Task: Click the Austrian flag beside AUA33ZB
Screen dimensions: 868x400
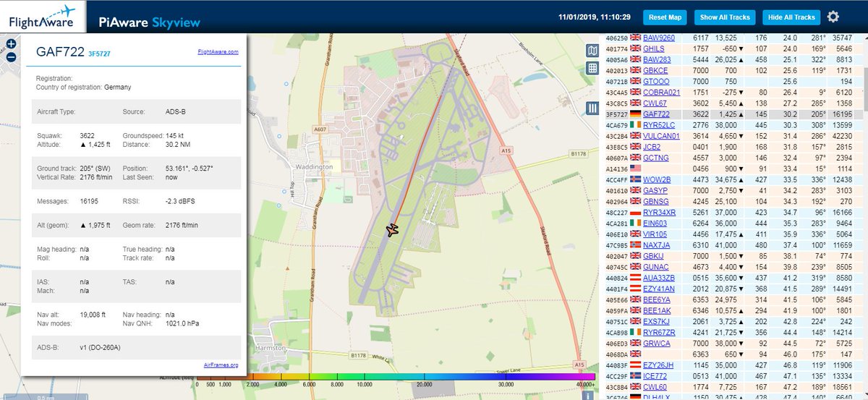Action: click(x=636, y=277)
